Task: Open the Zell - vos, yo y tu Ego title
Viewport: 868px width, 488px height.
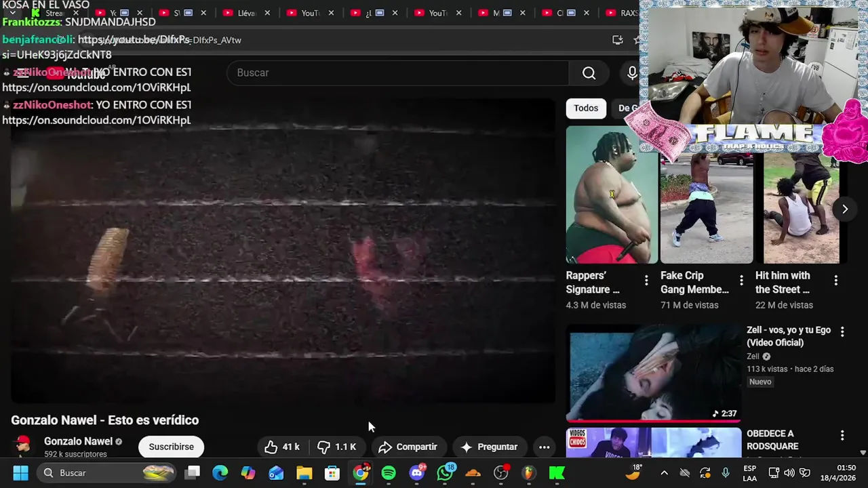Action: click(789, 336)
